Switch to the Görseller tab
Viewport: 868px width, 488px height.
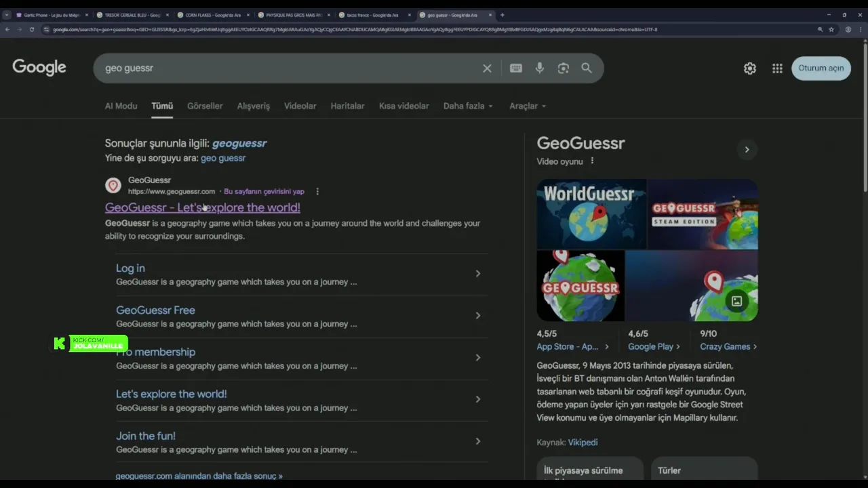[205, 106]
